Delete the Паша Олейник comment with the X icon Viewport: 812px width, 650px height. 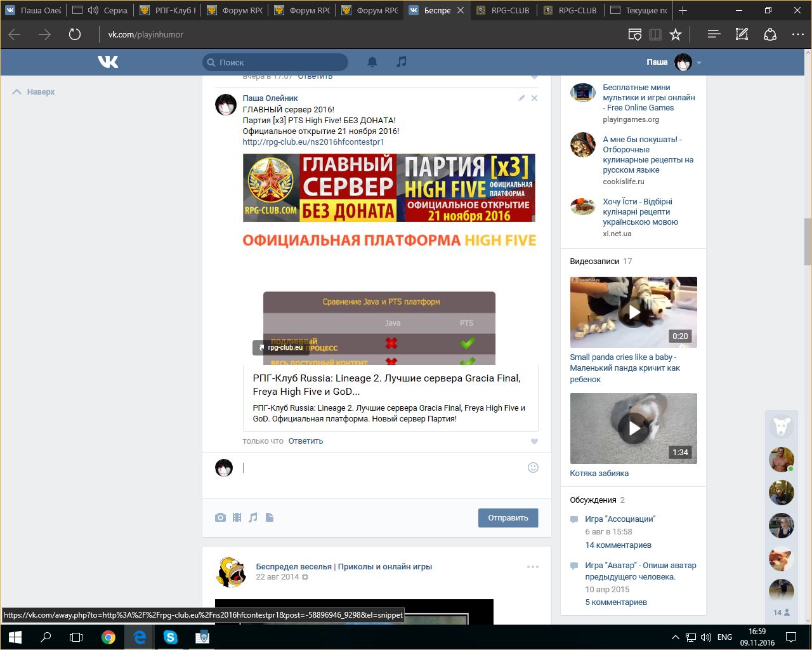pyautogui.click(x=534, y=98)
